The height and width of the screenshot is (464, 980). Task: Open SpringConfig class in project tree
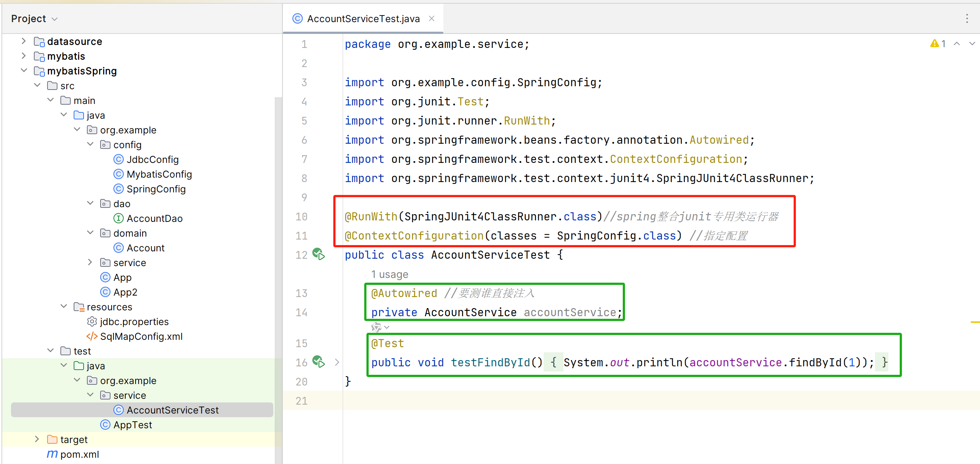click(x=155, y=189)
